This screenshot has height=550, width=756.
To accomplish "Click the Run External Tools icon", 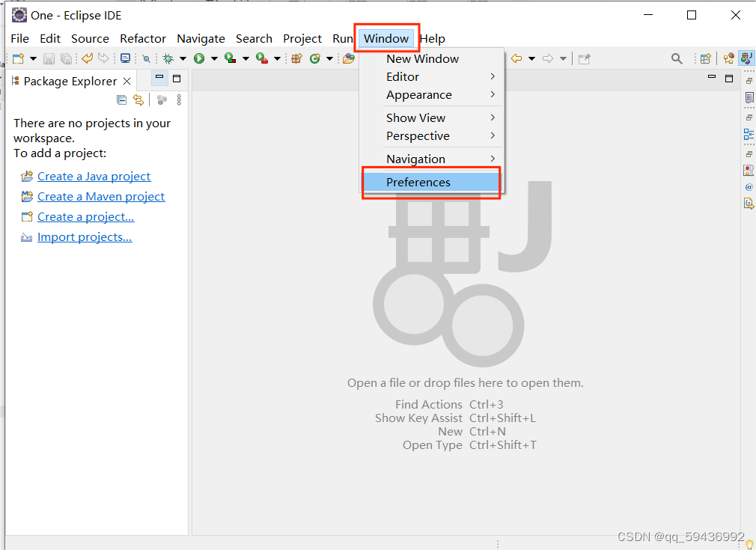I will (262, 59).
